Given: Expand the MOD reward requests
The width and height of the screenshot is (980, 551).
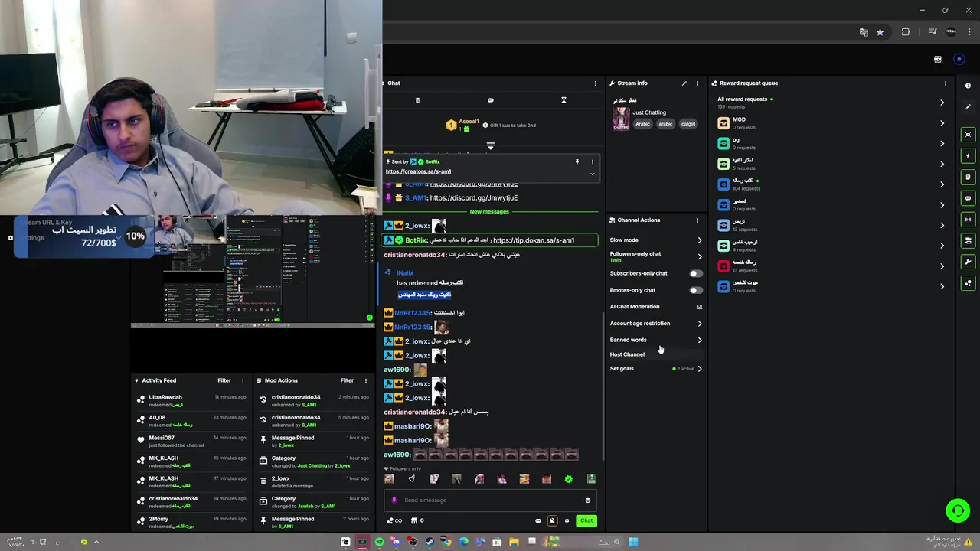Looking at the screenshot, I should [x=942, y=123].
